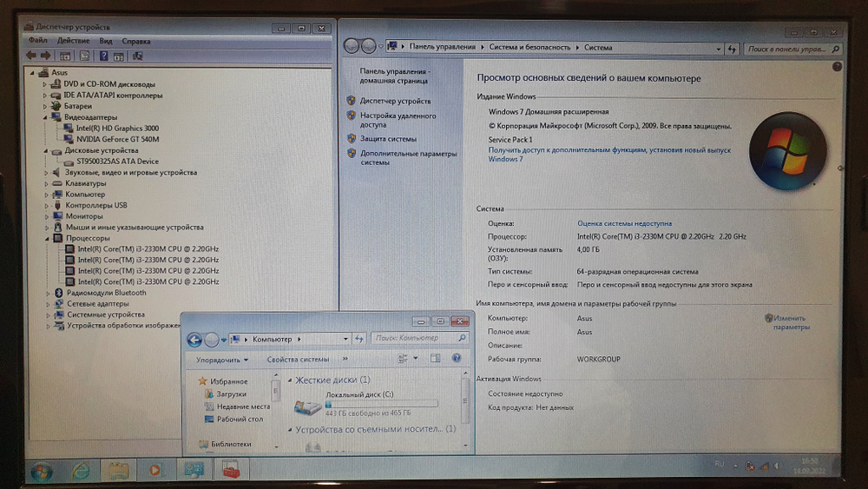
Task: Click Система и безопасность breadcrumb
Action: (529, 47)
